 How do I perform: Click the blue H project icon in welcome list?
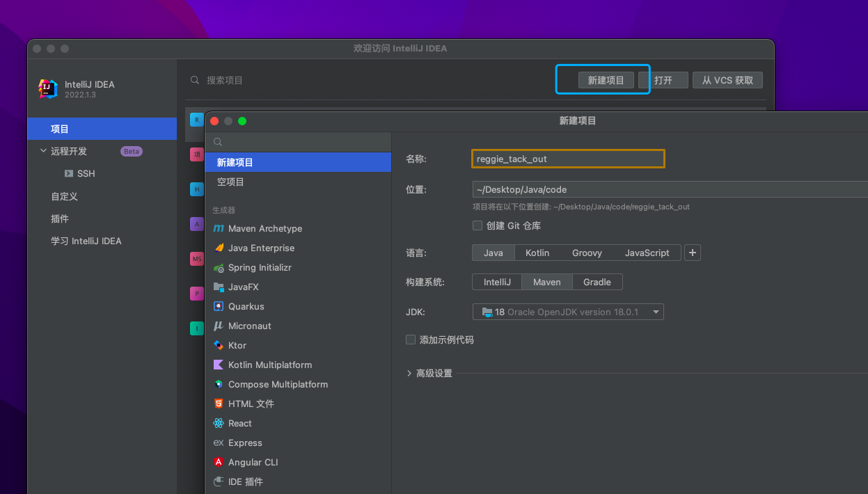pos(197,189)
